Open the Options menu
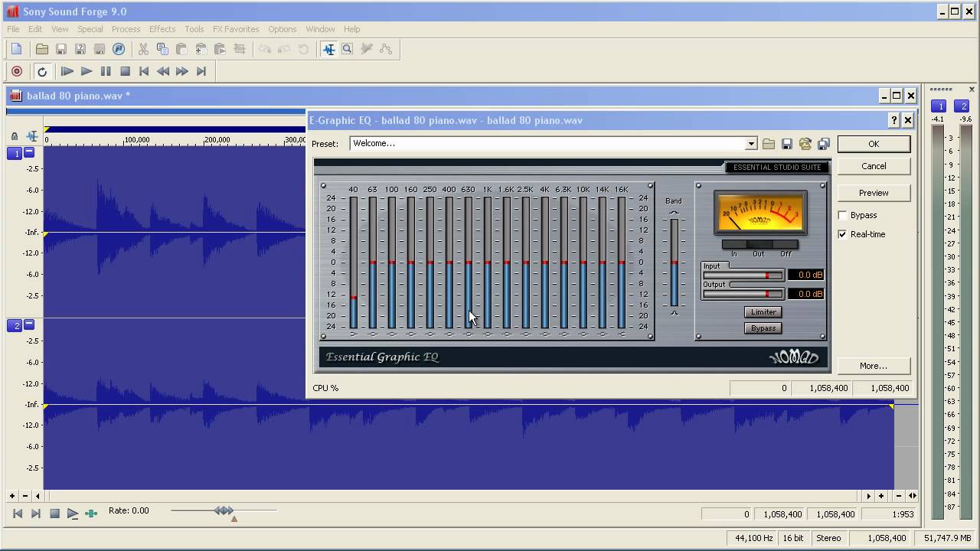This screenshot has width=980, height=551. pyautogui.click(x=282, y=29)
